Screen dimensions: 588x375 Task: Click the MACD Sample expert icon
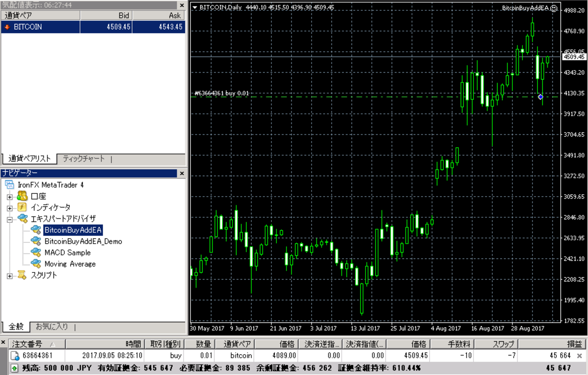click(x=36, y=253)
